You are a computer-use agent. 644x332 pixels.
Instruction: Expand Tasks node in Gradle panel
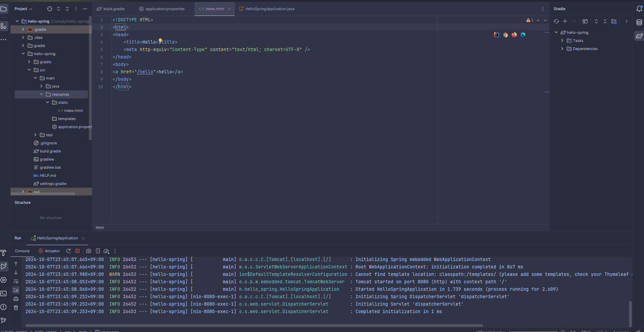click(562, 41)
